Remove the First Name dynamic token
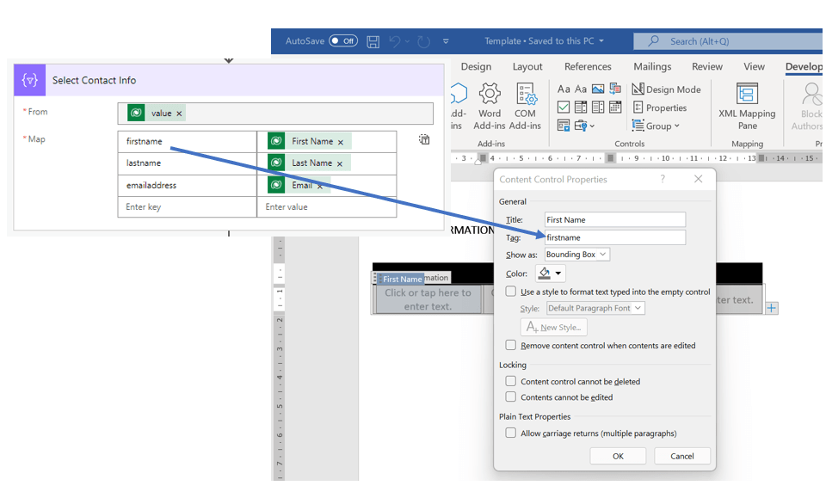Image resolution: width=826 pixels, height=504 pixels. (x=341, y=142)
